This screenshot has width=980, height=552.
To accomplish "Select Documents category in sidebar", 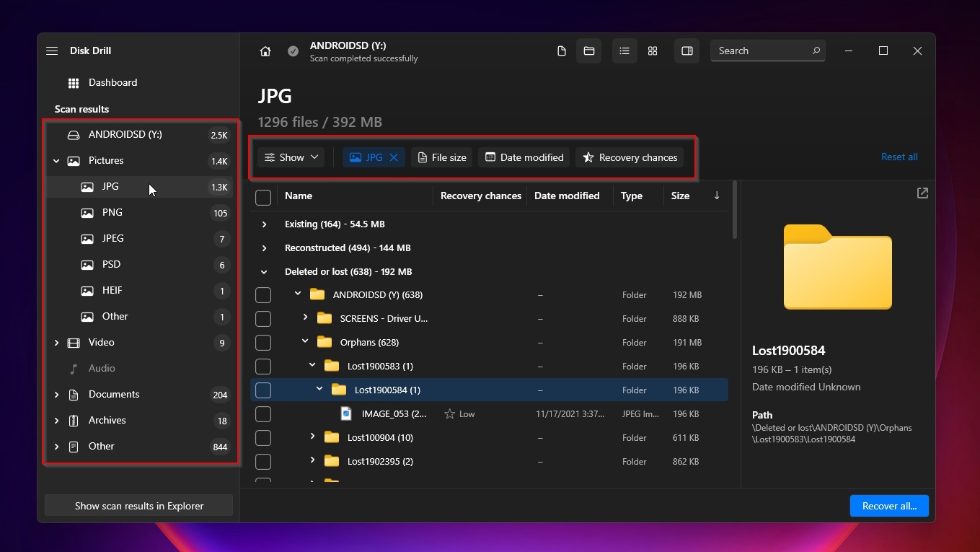I will (139, 395).
